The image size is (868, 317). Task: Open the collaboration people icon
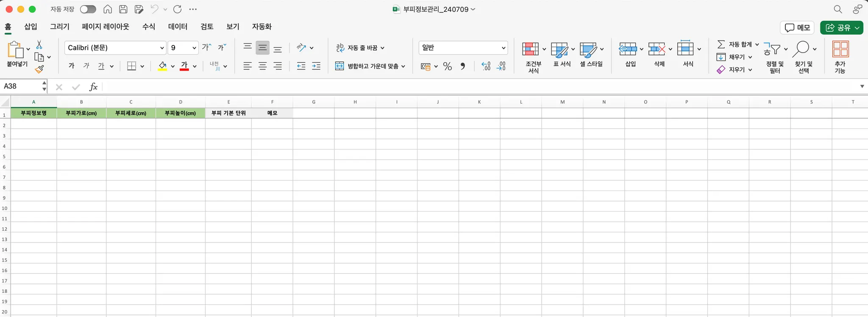pos(857,9)
